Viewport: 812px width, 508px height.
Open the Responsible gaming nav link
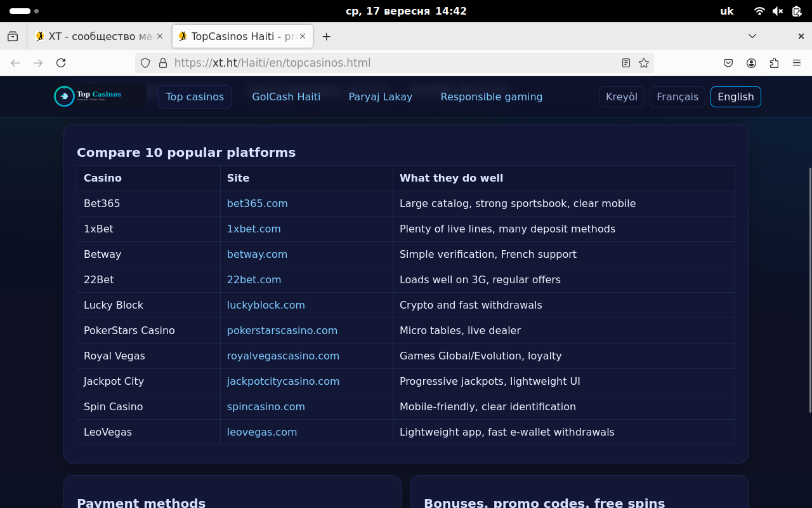pos(492,97)
